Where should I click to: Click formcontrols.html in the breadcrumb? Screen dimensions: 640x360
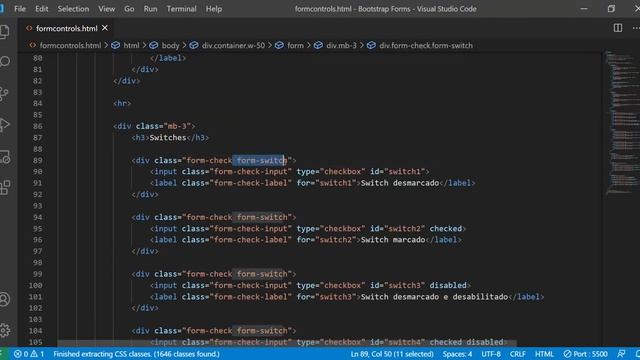(x=70, y=45)
